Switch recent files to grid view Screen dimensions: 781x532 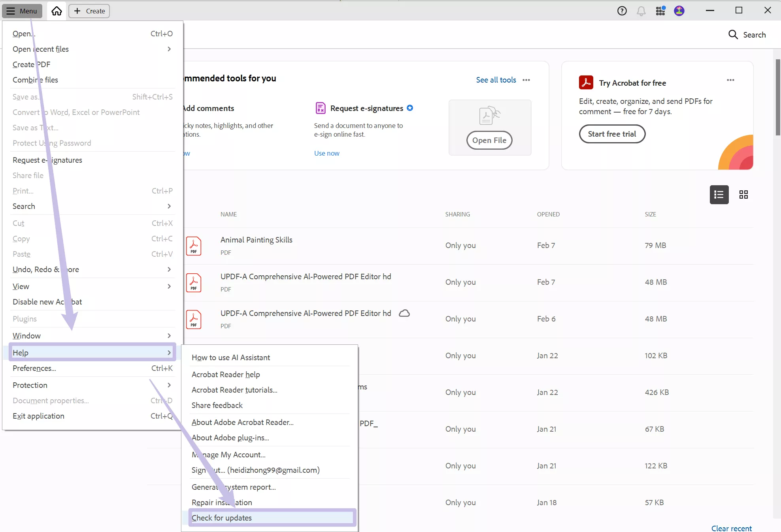(x=743, y=194)
